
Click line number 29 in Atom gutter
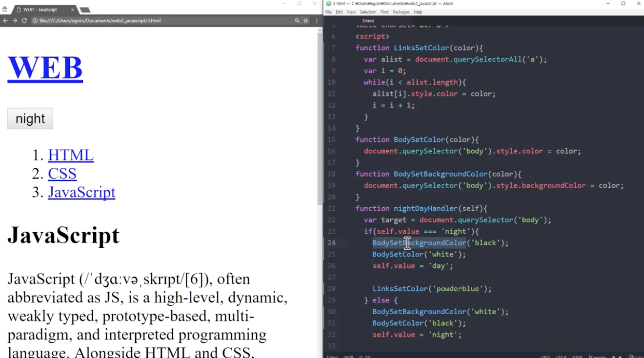332,300
